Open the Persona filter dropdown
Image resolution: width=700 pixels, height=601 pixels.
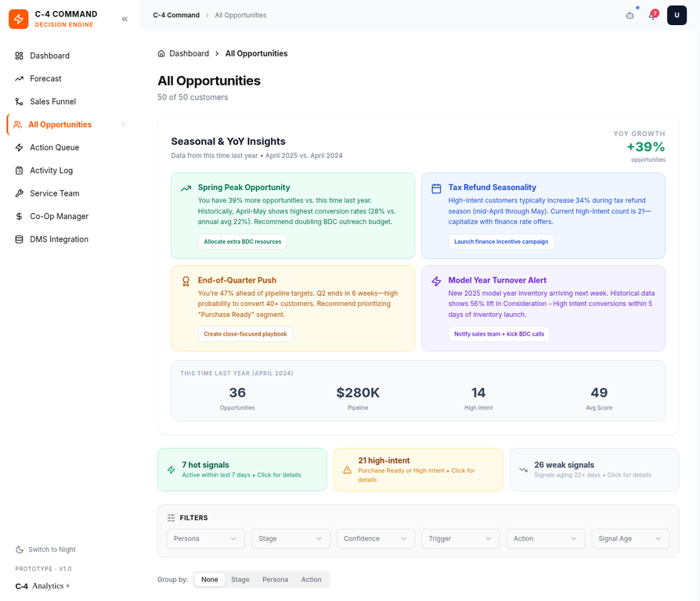click(206, 538)
